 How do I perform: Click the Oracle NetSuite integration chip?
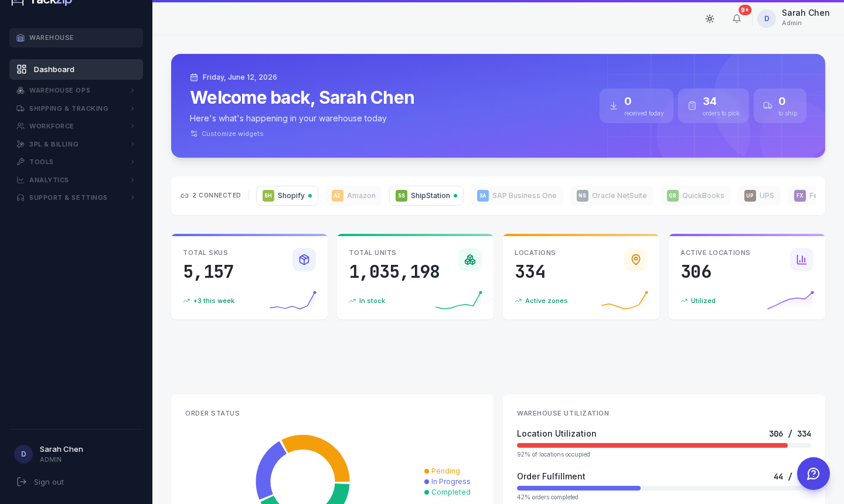point(612,196)
